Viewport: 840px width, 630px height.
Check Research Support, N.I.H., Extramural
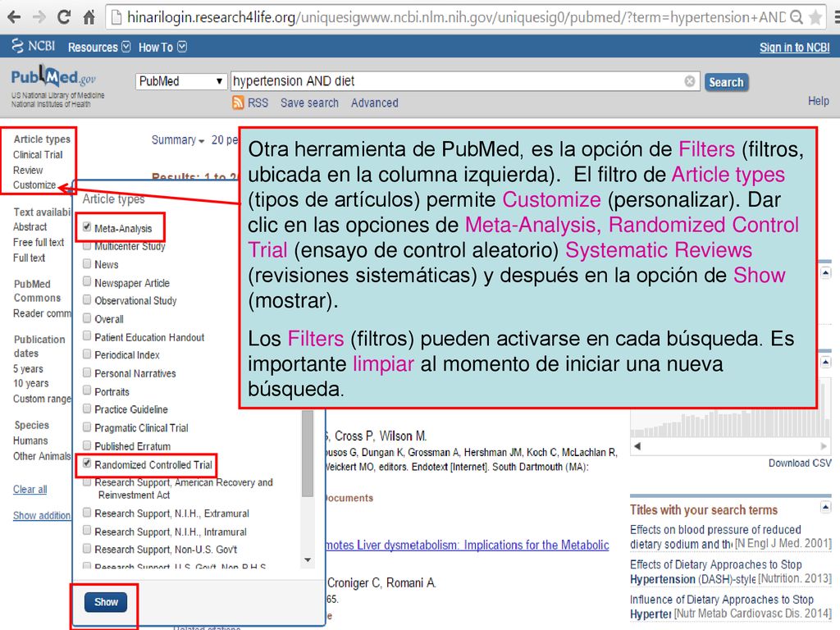pos(87,513)
